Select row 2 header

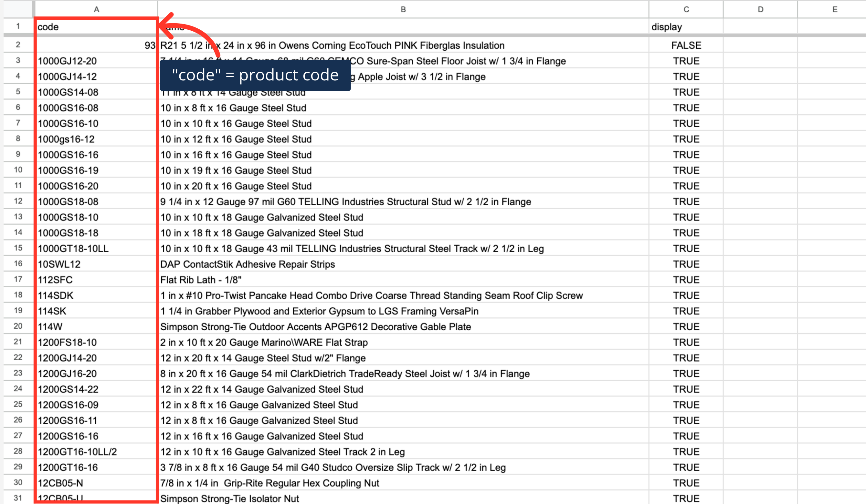coord(18,45)
